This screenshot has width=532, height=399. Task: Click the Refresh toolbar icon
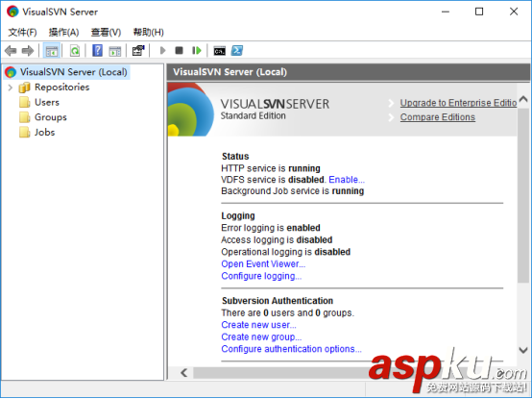(75, 51)
